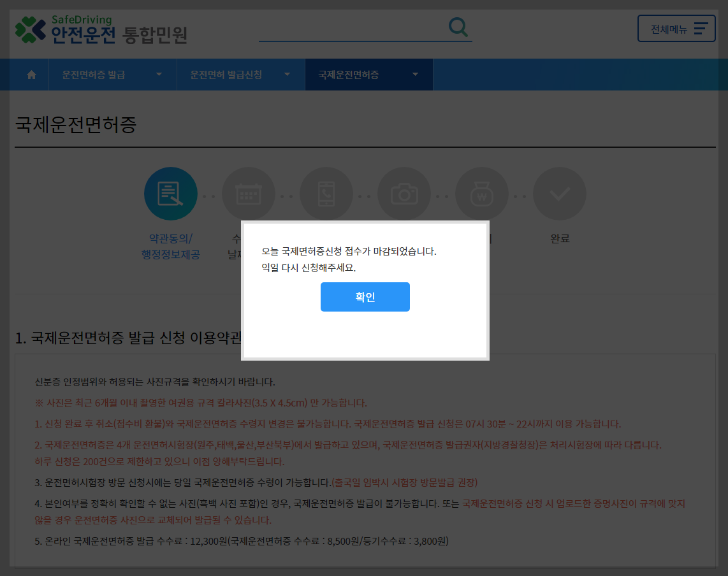The image size is (728, 576).
Task: Expand the 운전면허증 발급 dropdown arrow
Action: pos(159,75)
